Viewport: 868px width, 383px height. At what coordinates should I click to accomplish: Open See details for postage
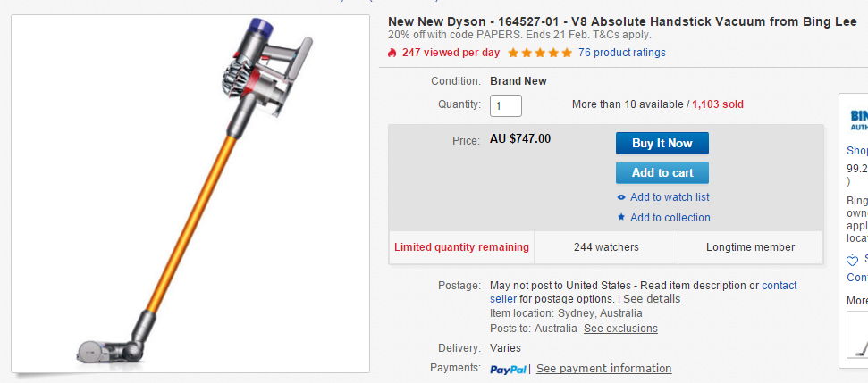[652, 299]
